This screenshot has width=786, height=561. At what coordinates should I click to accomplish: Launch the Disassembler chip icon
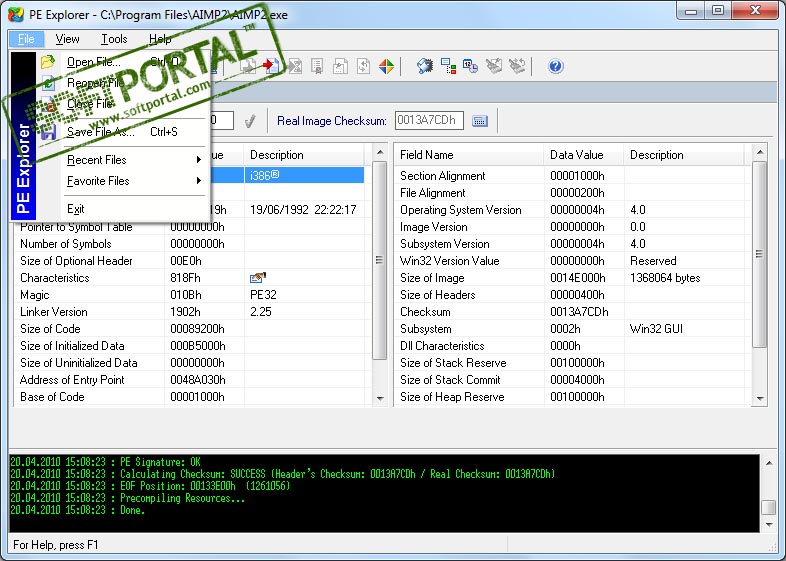[x=425, y=66]
